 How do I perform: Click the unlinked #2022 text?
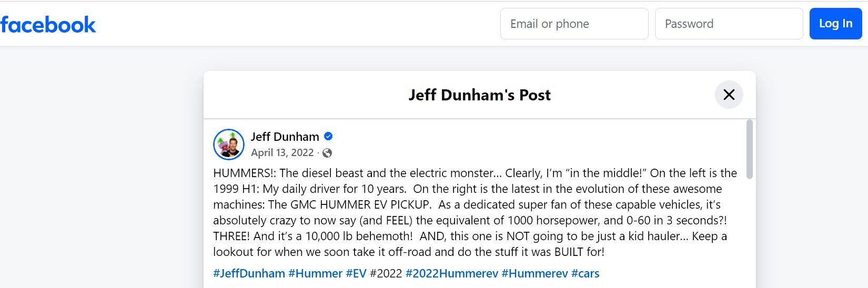386,273
